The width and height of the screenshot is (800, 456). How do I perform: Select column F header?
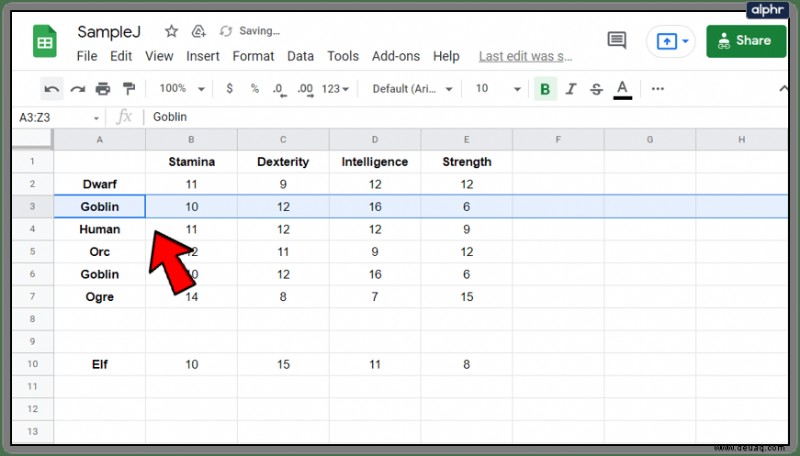558,139
